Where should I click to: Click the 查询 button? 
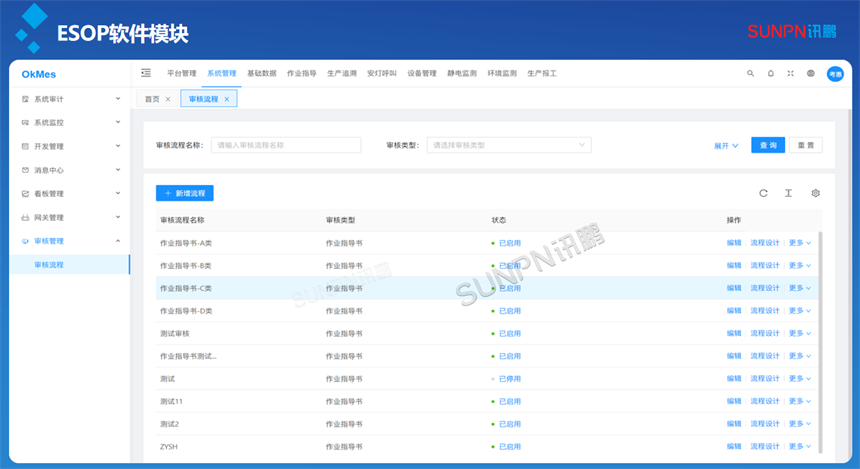tap(768, 145)
